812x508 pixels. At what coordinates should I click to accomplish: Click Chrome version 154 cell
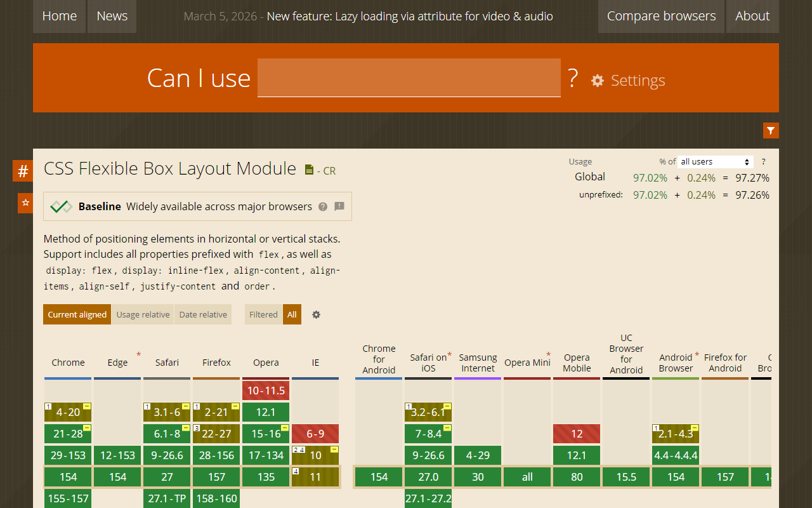click(68, 477)
